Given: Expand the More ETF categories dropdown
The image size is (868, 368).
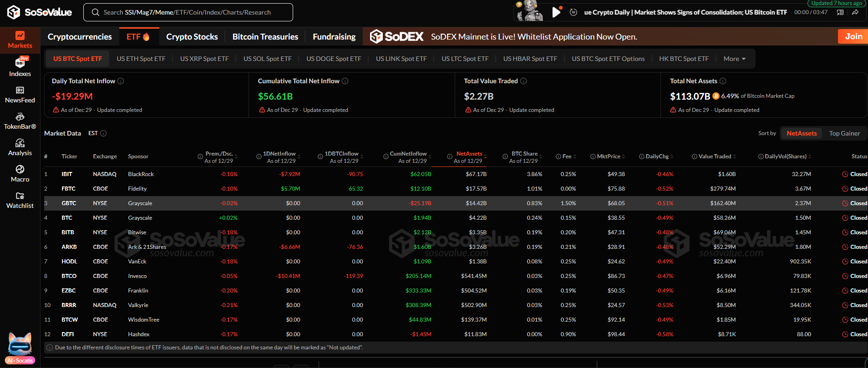Looking at the screenshot, I should [x=734, y=59].
